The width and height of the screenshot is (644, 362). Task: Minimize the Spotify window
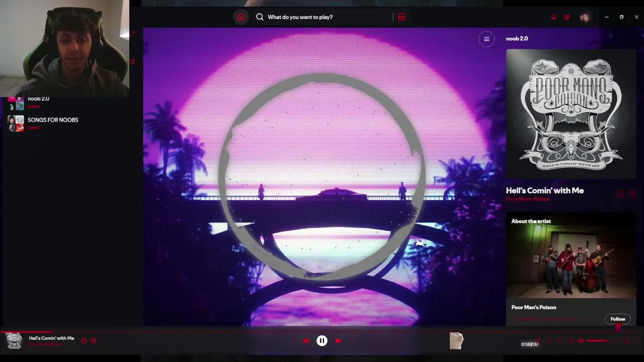(x=607, y=17)
